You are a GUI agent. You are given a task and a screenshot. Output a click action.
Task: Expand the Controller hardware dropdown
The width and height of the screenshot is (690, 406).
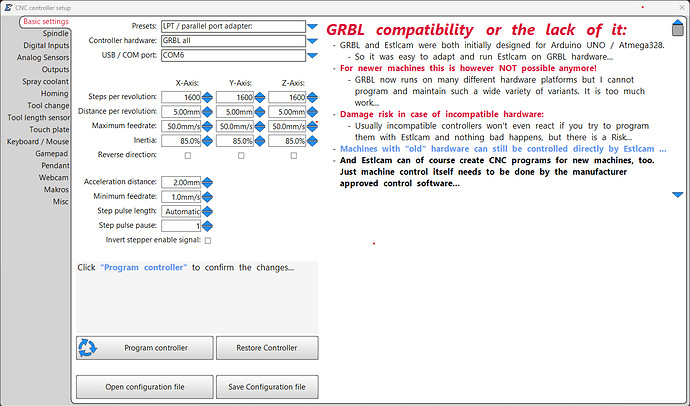tap(313, 40)
